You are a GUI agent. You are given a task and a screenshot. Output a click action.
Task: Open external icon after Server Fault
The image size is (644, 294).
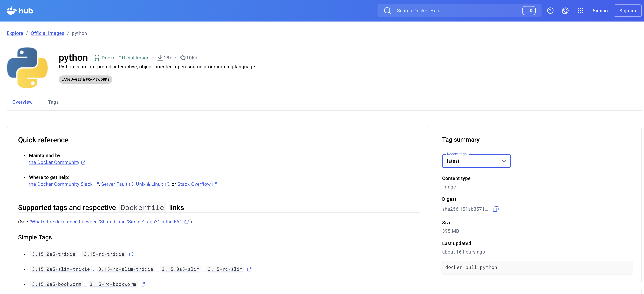tap(131, 184)
